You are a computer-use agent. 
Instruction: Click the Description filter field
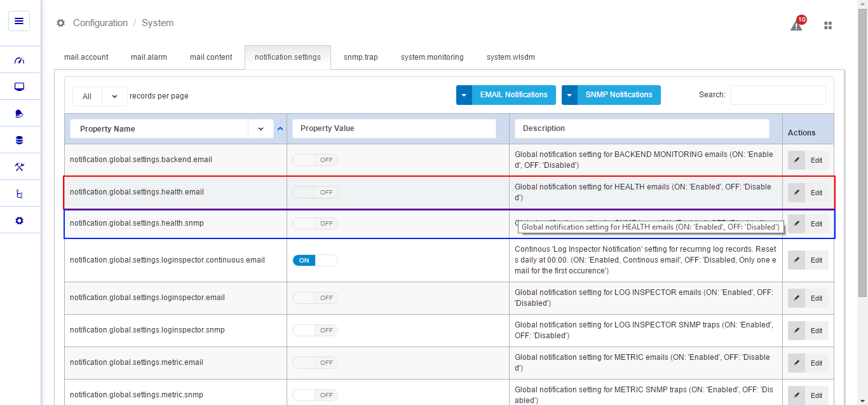642,128
